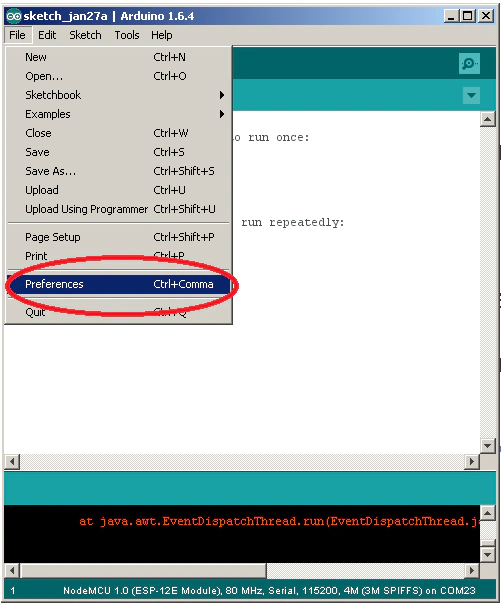
Task: Expand the Sketchbook submenu arrow
Action: tap(222, 95)
